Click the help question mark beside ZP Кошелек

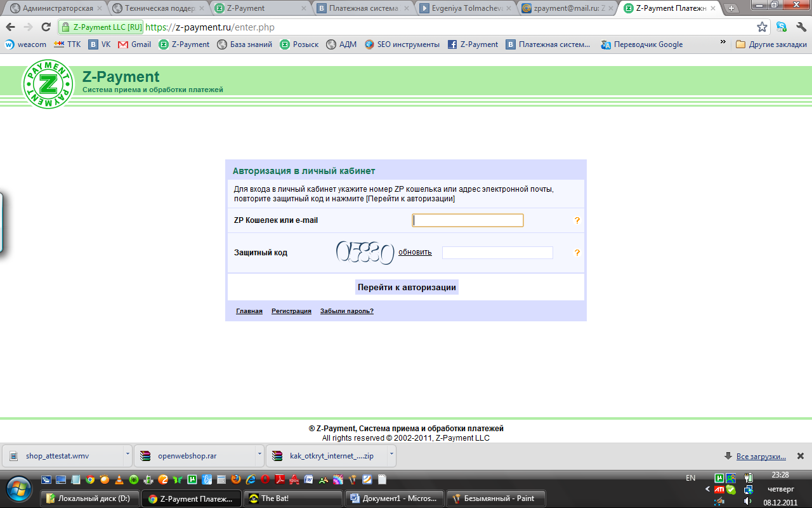pyautogui.click(x=577, y=220)
